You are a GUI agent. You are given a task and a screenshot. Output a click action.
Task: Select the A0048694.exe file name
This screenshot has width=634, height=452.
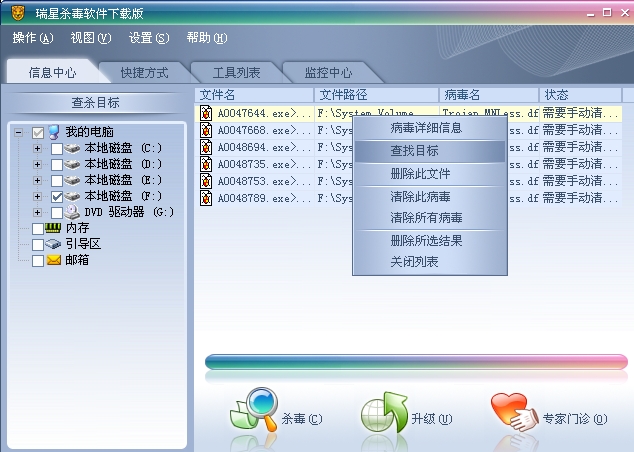(x=264, y=148)
